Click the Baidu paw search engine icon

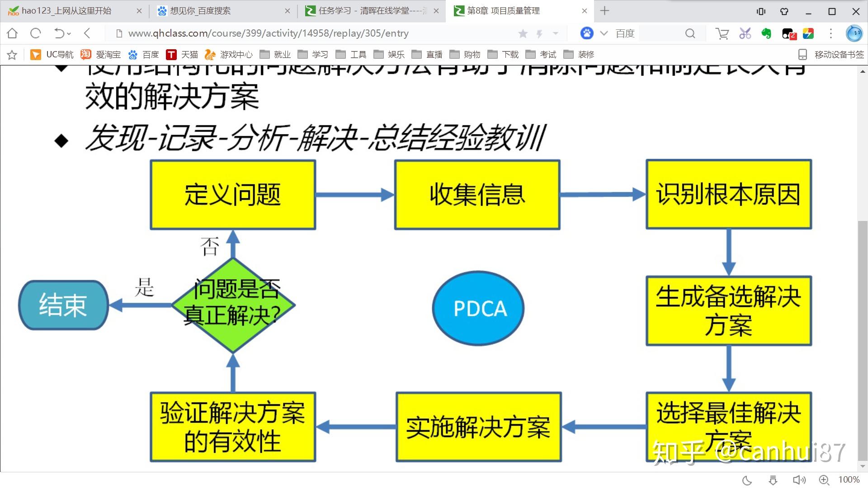(586, 33)
